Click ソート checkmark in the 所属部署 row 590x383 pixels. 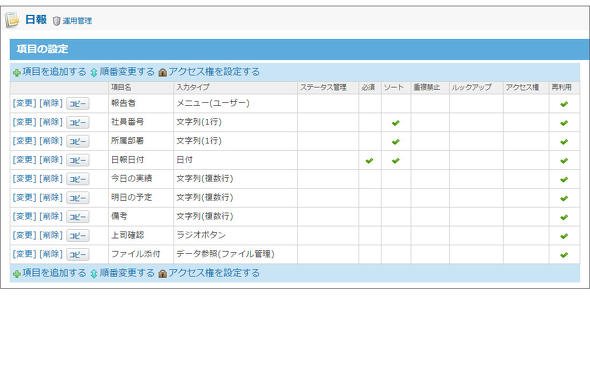tap(395, 142)
